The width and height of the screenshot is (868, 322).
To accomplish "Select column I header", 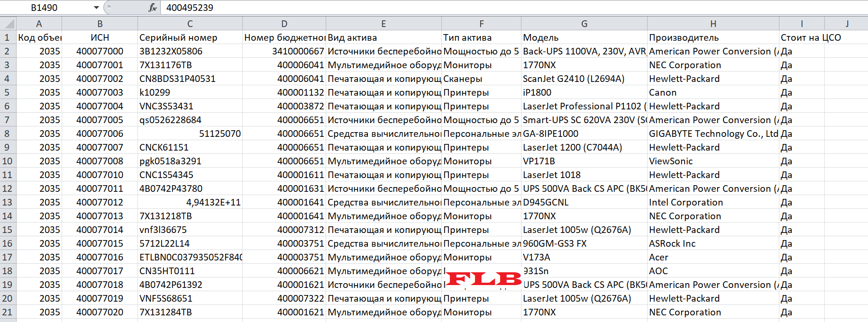I will coord(802,24).
